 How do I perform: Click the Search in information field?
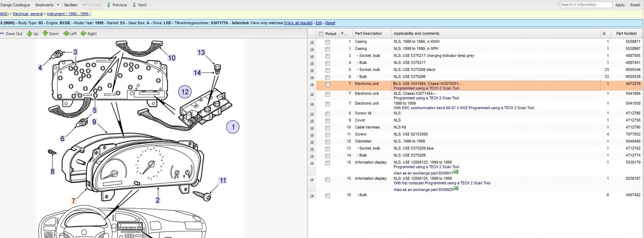click(586, 5)
